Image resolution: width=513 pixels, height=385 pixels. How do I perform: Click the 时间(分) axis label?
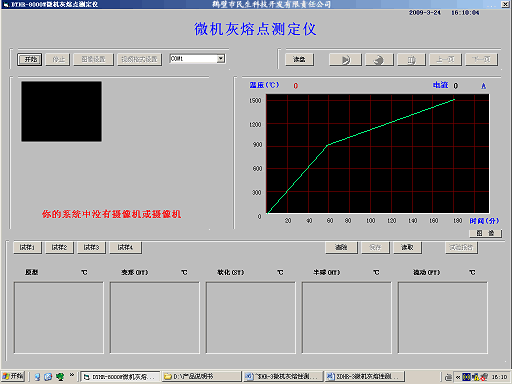point(484,221)
